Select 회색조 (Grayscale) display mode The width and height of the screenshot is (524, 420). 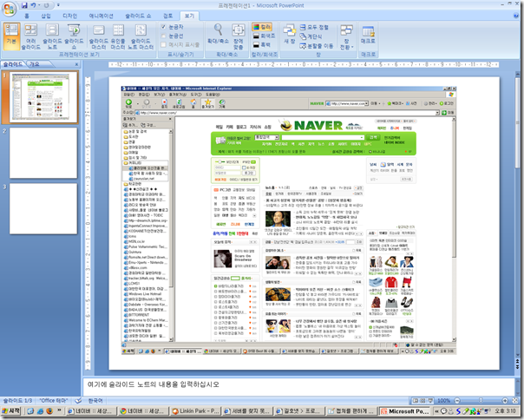[264, 36]
